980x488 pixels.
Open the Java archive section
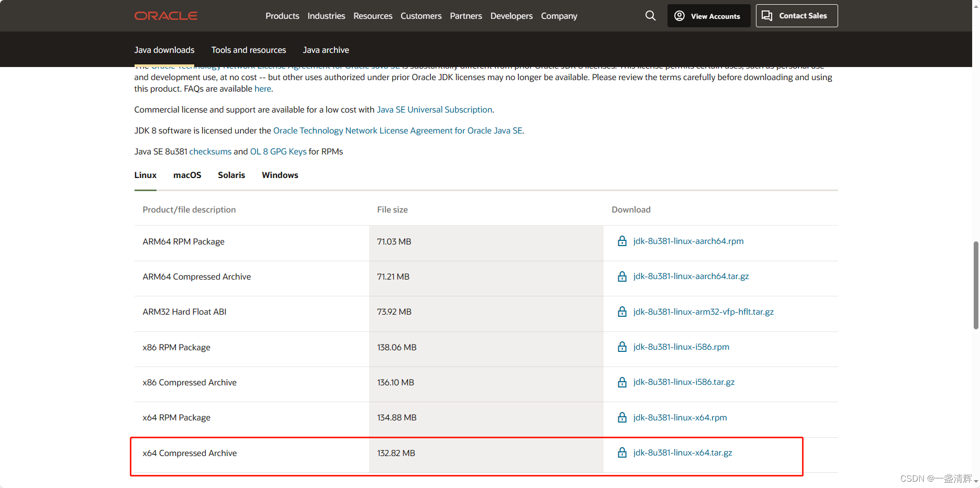click(326, 50)
